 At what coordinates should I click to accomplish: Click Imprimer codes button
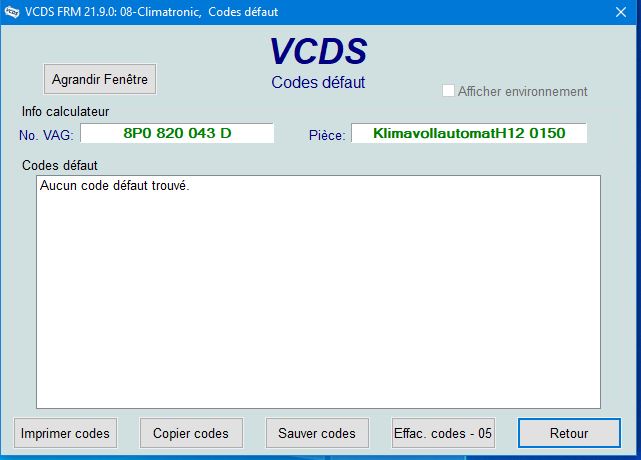(65, 433)
